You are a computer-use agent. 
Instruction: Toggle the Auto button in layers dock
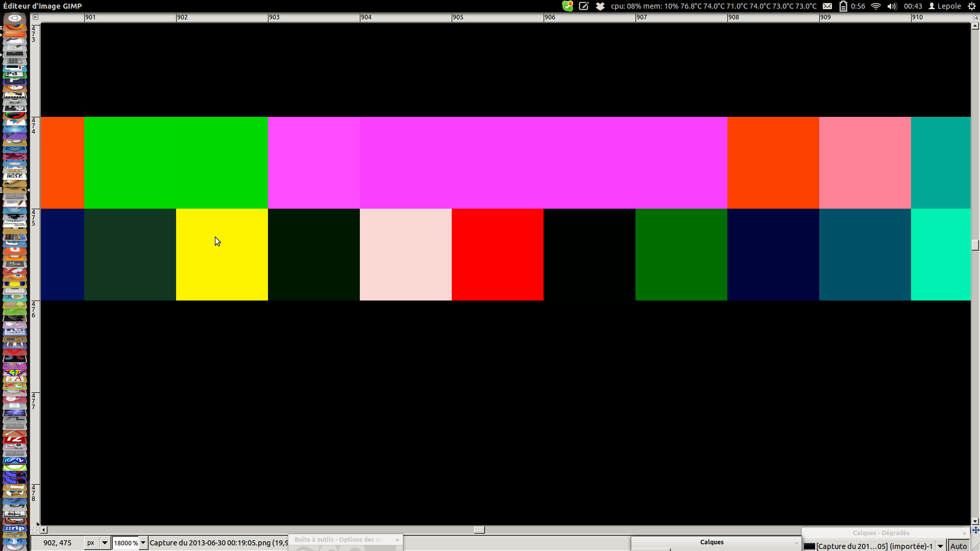point(958,546)
